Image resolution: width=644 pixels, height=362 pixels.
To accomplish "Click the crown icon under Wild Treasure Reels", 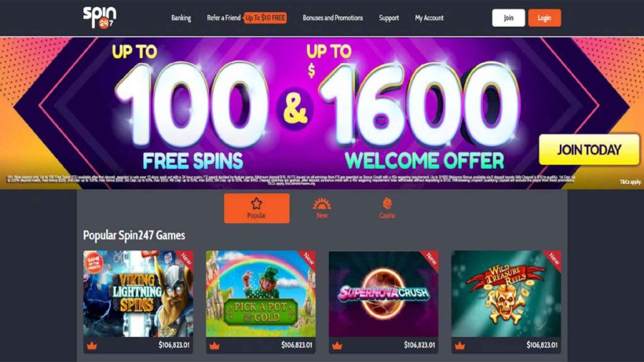I will point(460,346).
